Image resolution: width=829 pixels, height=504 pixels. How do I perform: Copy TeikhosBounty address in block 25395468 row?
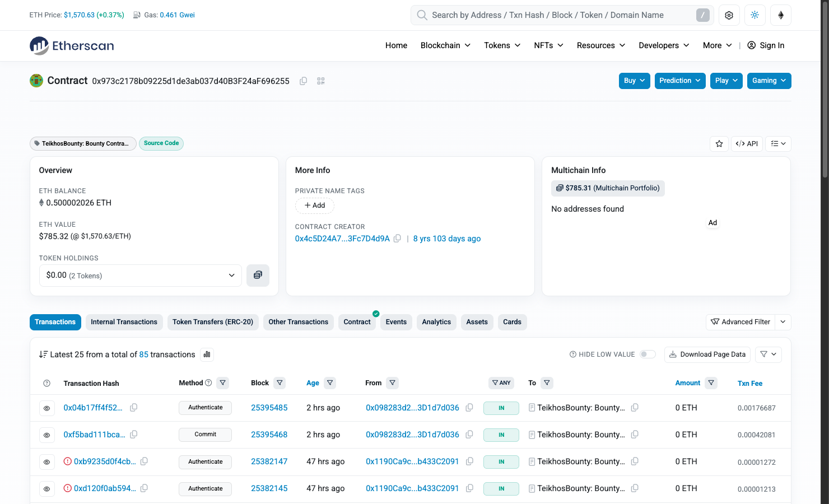click(635, 435)
